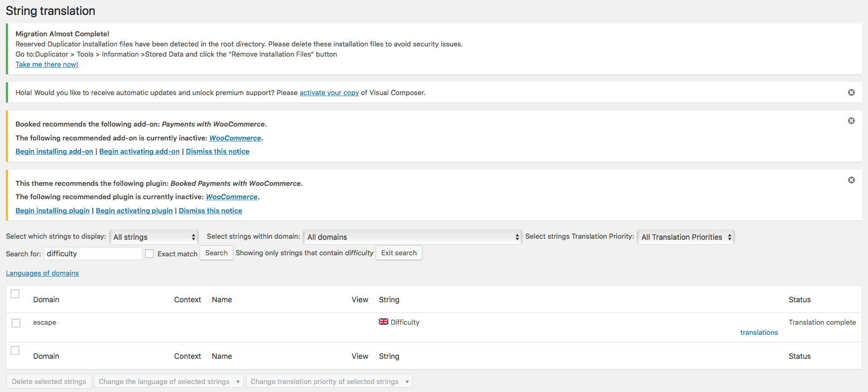
Task: Click 'Begin activating plugin' link
Action: point(134,210)
